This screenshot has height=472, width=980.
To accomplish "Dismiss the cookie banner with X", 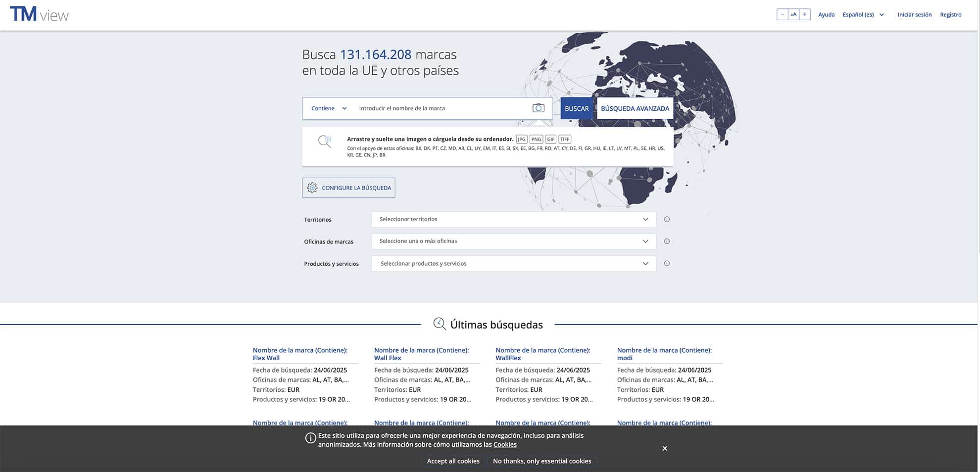I will 665,448.
